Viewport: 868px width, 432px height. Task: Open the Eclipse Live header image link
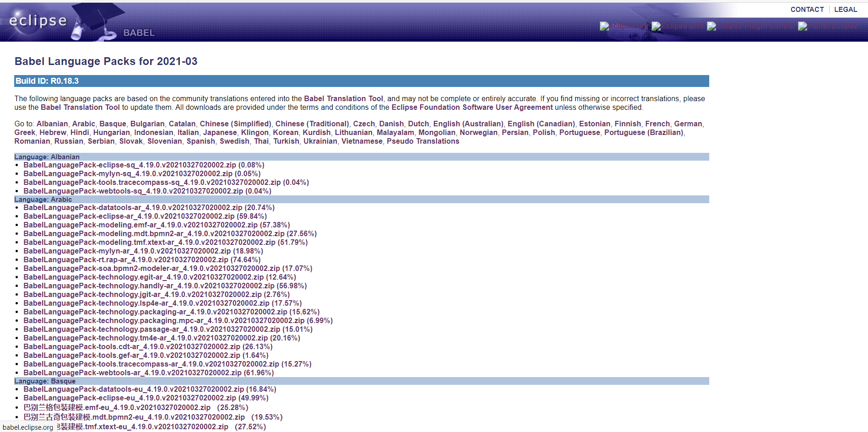click(x=678, y=26)
